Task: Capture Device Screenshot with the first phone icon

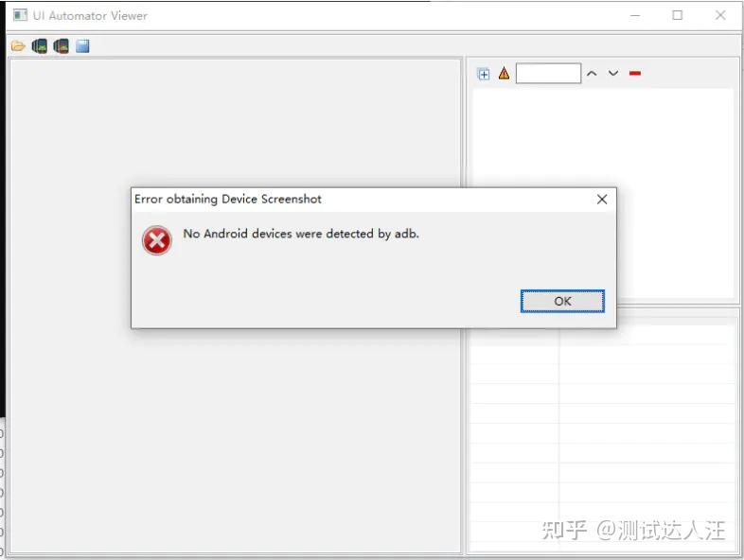Action: pyautogui.click(x=40, y=46)
